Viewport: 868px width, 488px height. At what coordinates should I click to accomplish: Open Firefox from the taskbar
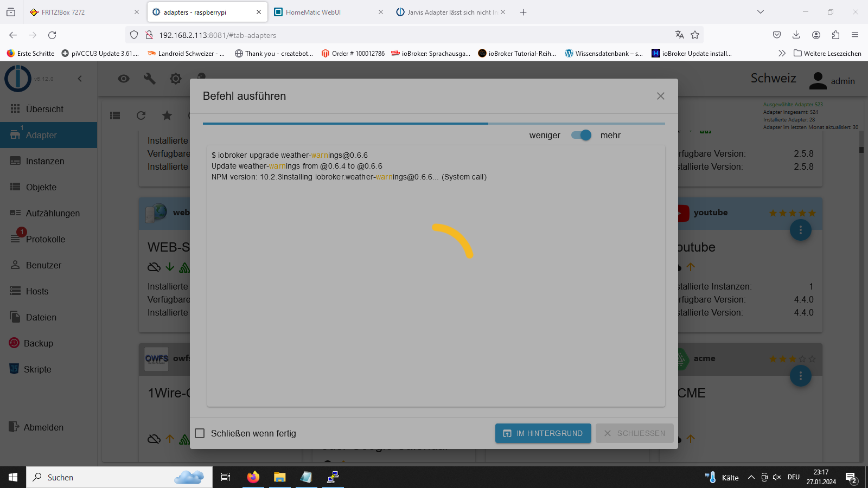pos(253,477)
